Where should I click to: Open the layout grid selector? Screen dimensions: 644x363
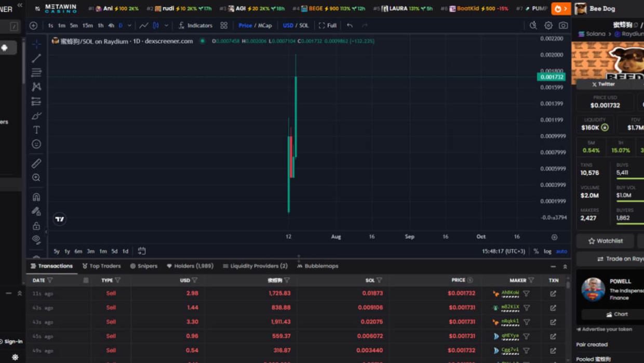click(x=224, y=25)
